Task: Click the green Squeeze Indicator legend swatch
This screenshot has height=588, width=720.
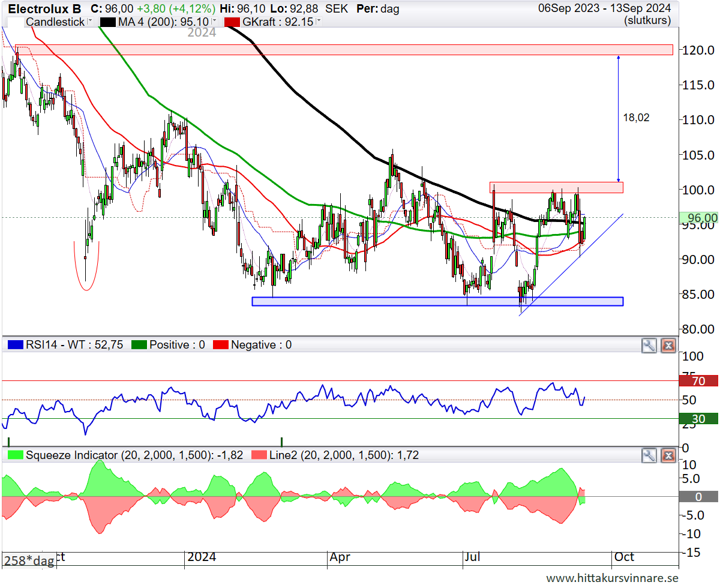Action: coord(15,455)
